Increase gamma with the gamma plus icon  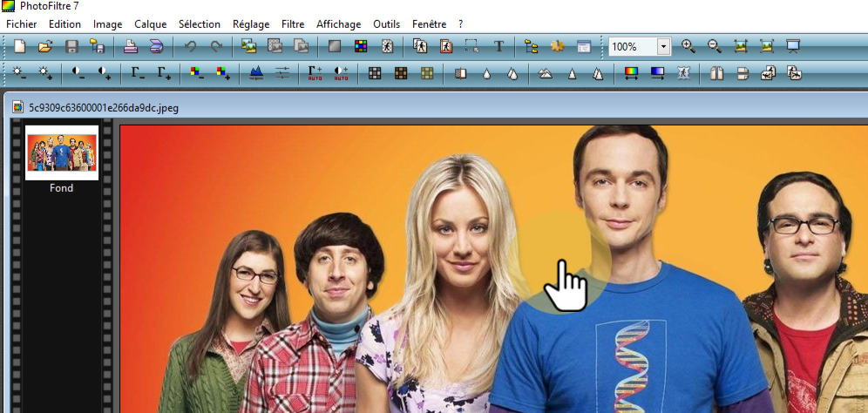(164, 73)
